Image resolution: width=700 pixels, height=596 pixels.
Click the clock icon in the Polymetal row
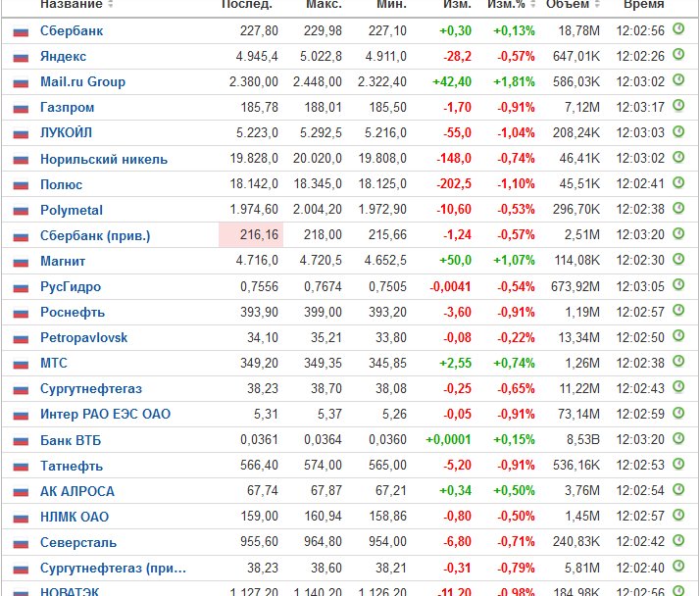pos(678,208)
